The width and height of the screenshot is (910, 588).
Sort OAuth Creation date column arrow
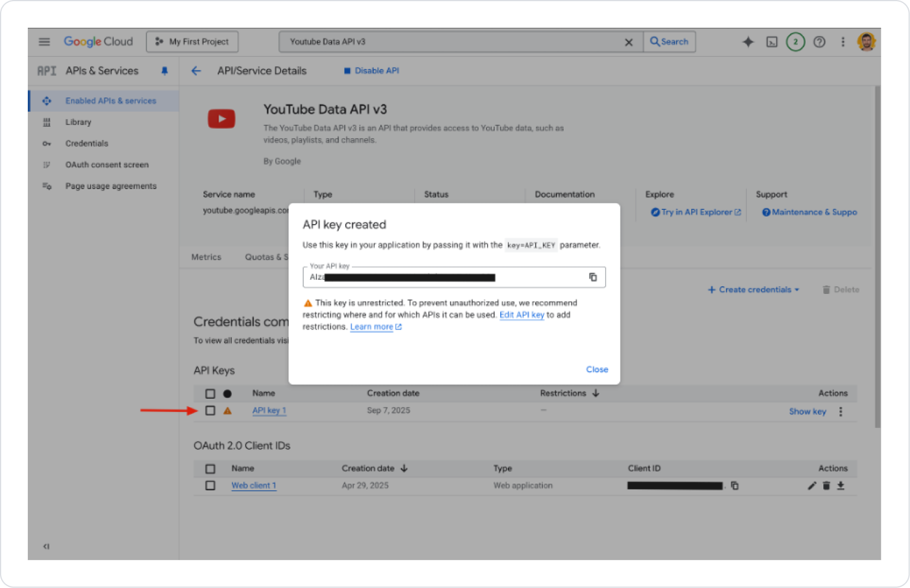pyautogui.click(x=404, y=468)
